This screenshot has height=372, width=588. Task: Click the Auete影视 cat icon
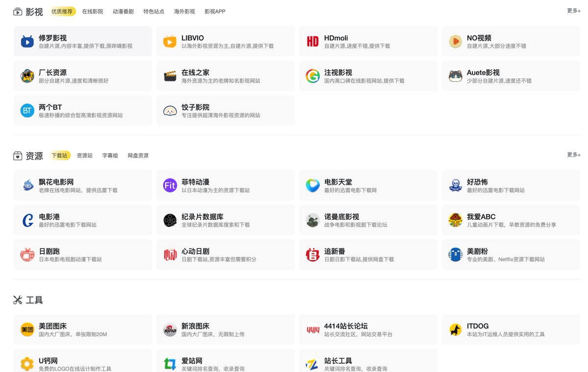click(x=455, y=76)
